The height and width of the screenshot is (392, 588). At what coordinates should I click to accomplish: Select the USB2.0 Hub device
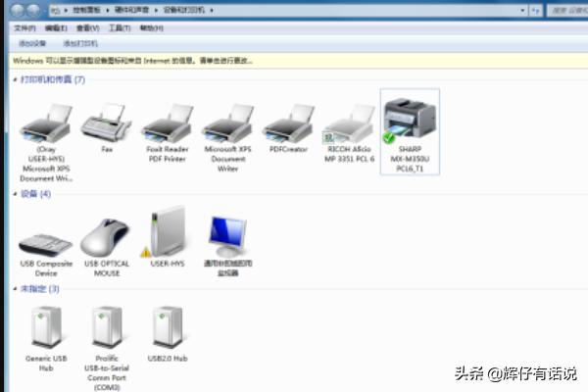pos(168,329)
